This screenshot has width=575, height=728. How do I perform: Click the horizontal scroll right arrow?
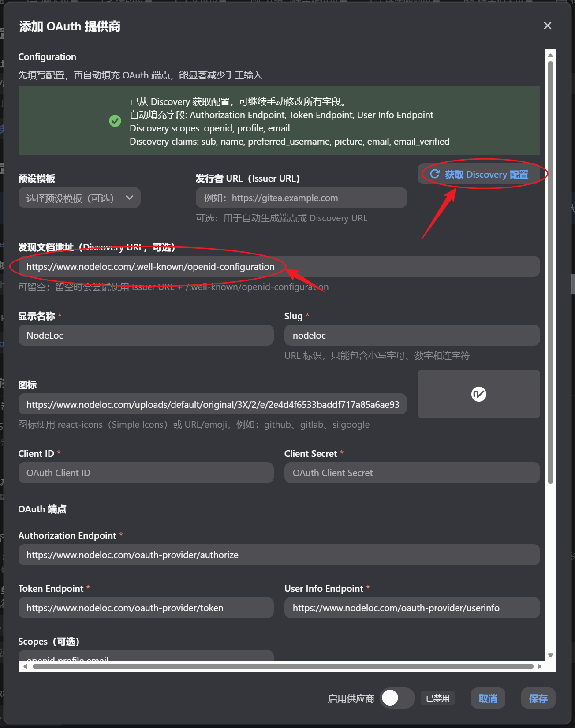(x=539, y=666)
